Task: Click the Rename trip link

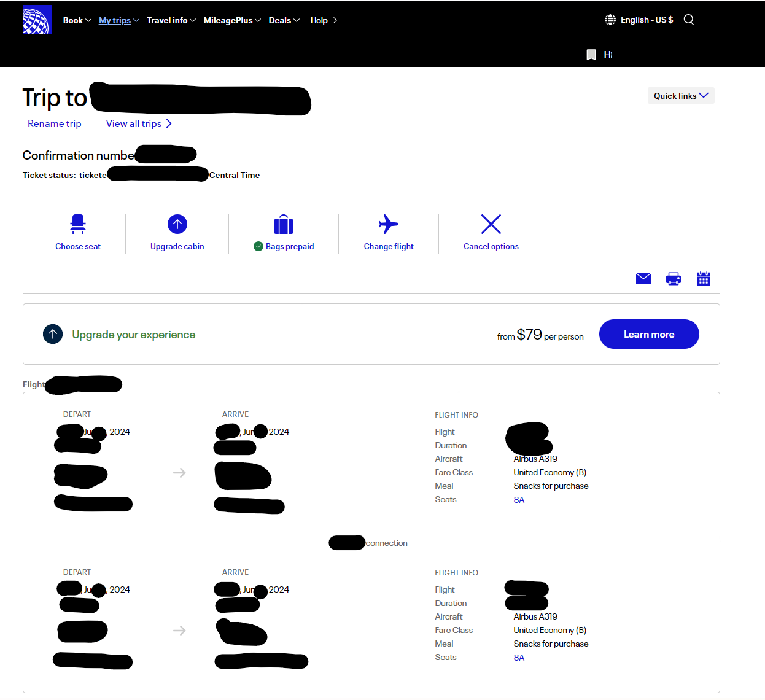Action: [x=54, y=123]
